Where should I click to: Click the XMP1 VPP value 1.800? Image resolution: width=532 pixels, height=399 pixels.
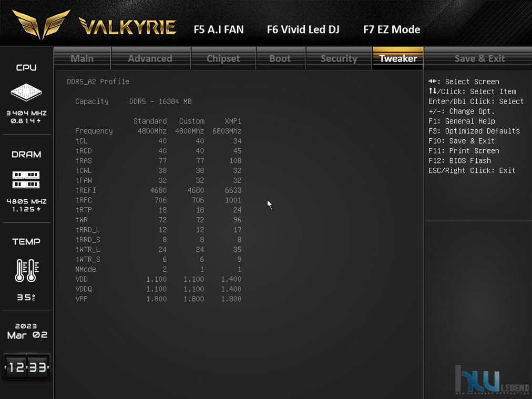(231, 299)
